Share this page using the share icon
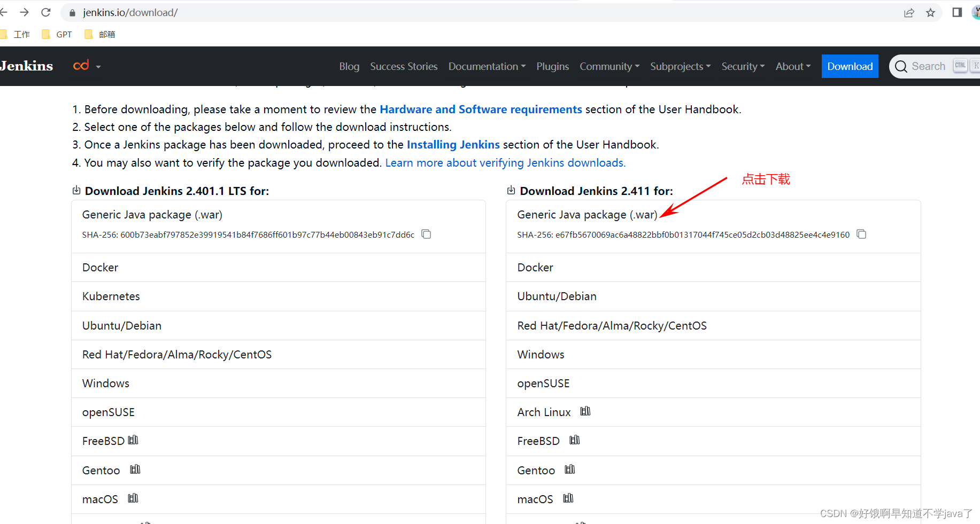Viewport: 980px width, 524px height. tap(909, 13)
